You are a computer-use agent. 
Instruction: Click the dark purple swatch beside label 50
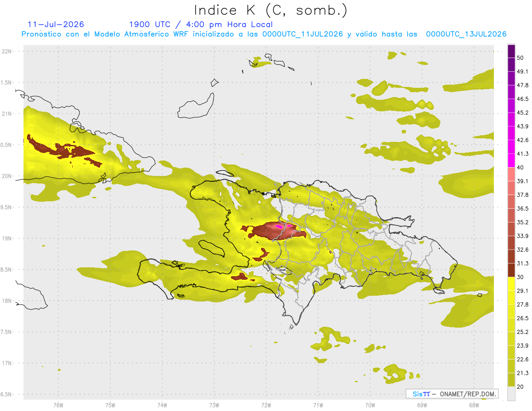511,51
